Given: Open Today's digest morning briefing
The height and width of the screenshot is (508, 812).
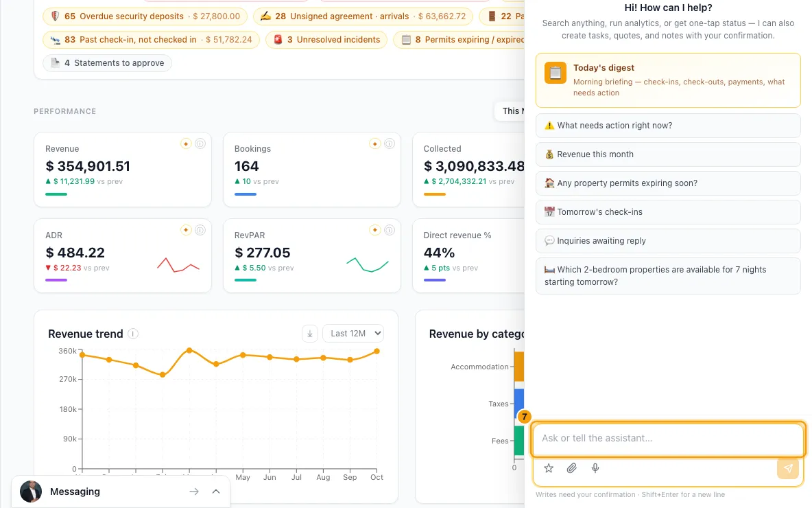Looking at the screenshot, I should pyautogui.click(x=668, y=80).
